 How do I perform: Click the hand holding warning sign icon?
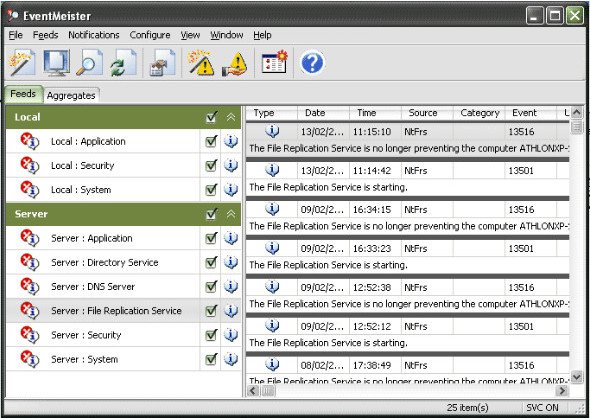[x=235, y=63]
